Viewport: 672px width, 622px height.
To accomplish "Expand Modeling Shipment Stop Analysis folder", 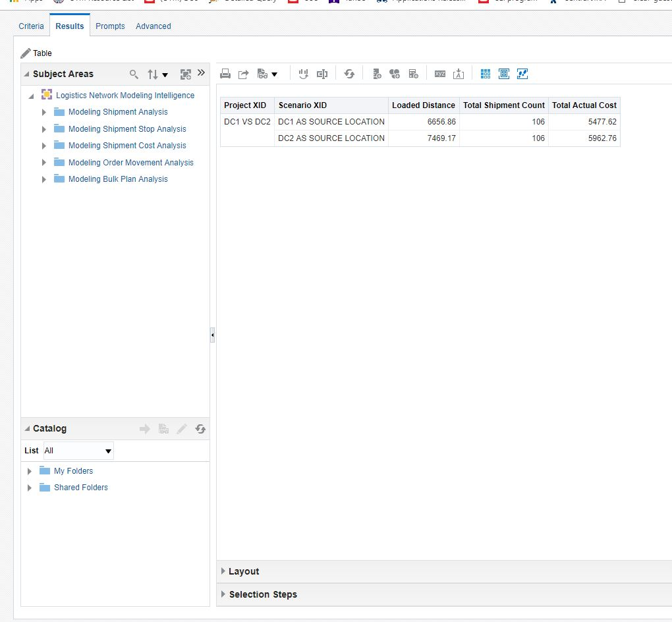I will pos(43,129).
